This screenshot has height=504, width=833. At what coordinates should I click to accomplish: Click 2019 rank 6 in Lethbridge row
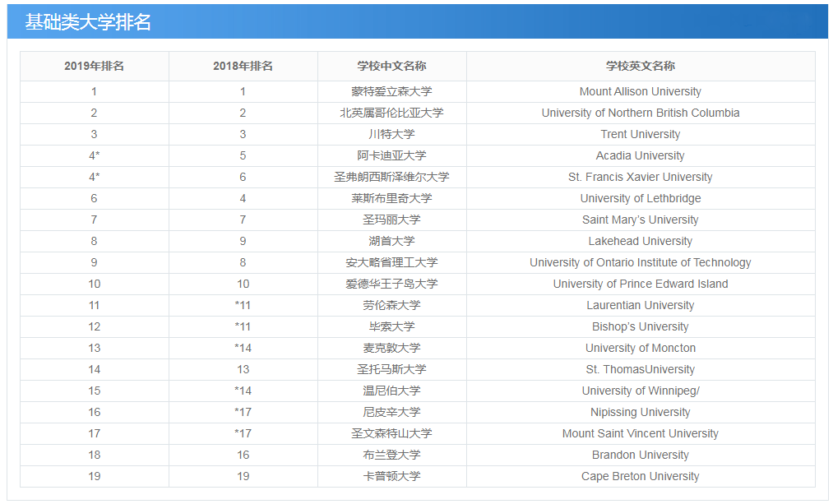94,198
